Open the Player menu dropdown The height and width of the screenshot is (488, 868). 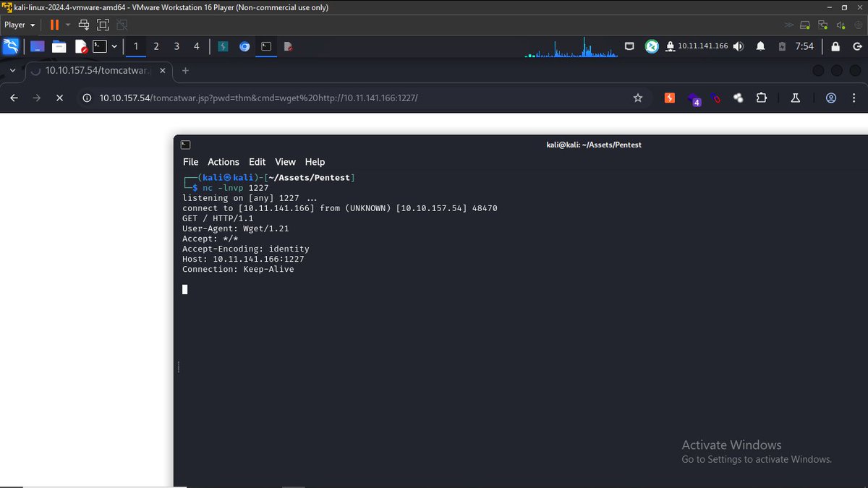point(20,25)
